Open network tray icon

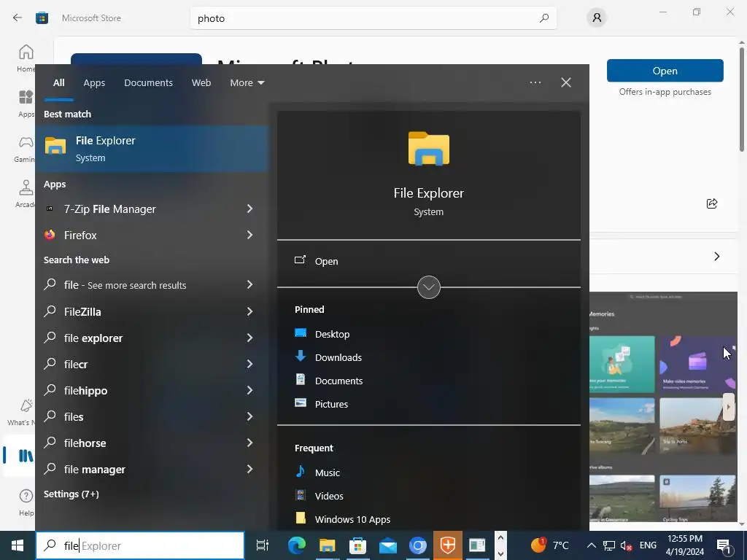[609, 545]
